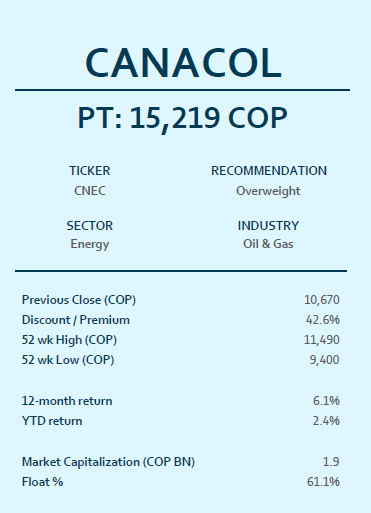Select the Overweight recommendation text
Image resolution: width=371 pixels, height=513 pixels.
268,191
